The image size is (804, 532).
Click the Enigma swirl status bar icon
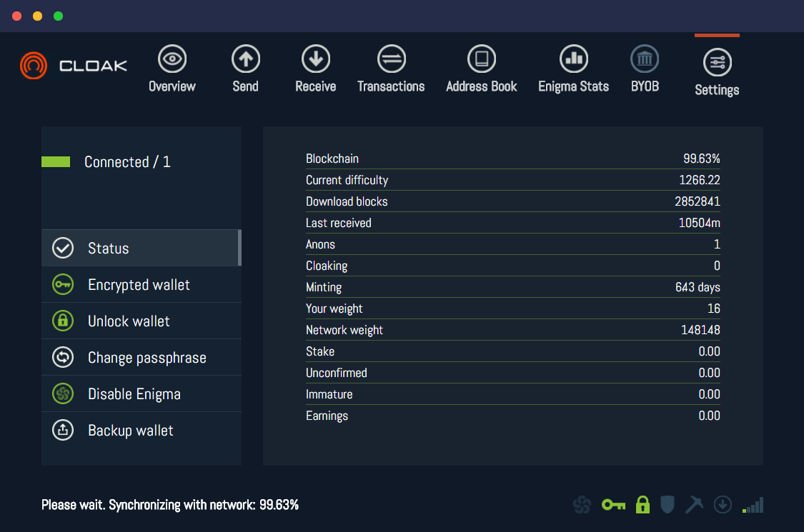click(582, 505)
